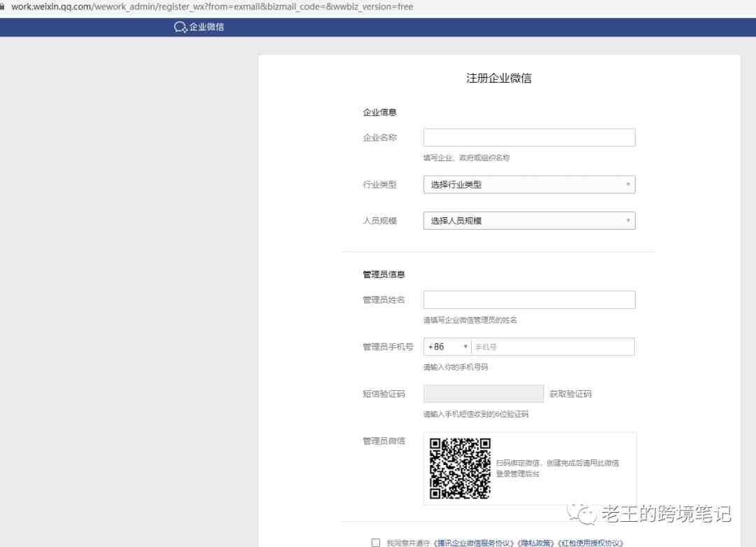The image size is (756, 547).
Task: Click the arrow on industry type dropdown
Action: pyautogui.click(x=628, y=185)
